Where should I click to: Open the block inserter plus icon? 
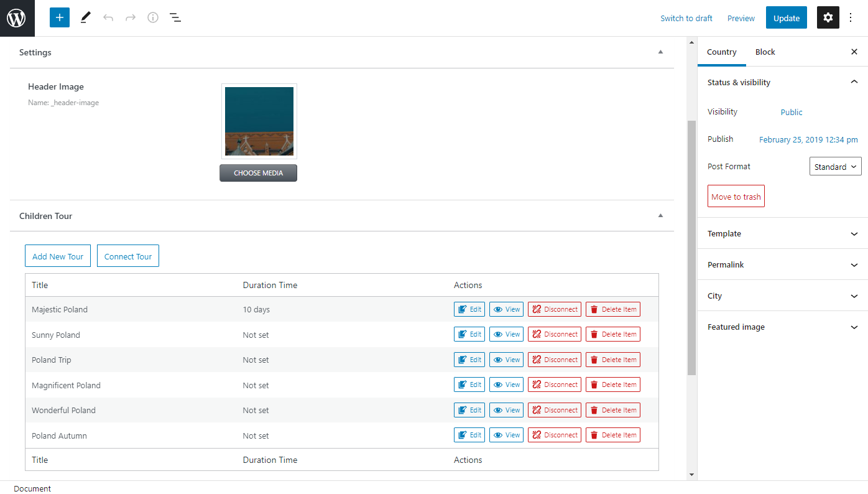tap(60, 17)
